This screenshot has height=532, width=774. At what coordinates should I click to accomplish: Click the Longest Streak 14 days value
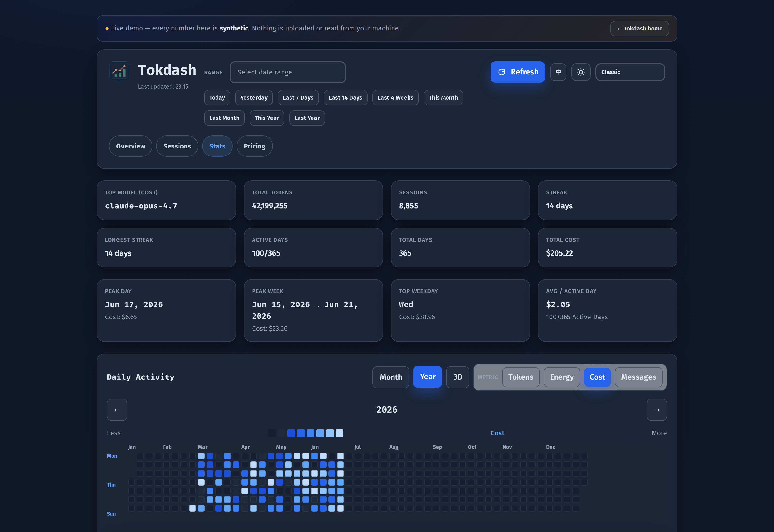click(118, 253)
